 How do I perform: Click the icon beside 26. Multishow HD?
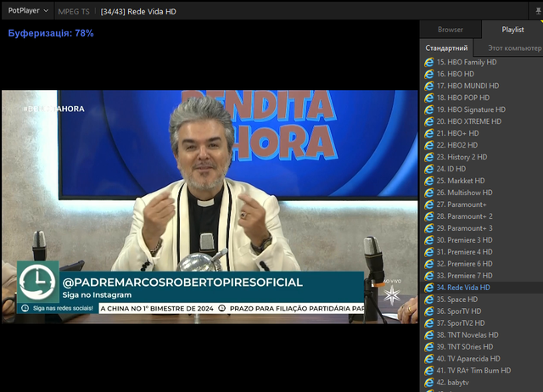(428, 193)
